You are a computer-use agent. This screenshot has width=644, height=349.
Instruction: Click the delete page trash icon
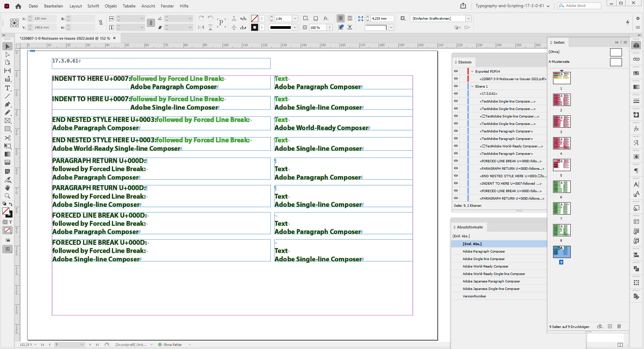(619, 326)
